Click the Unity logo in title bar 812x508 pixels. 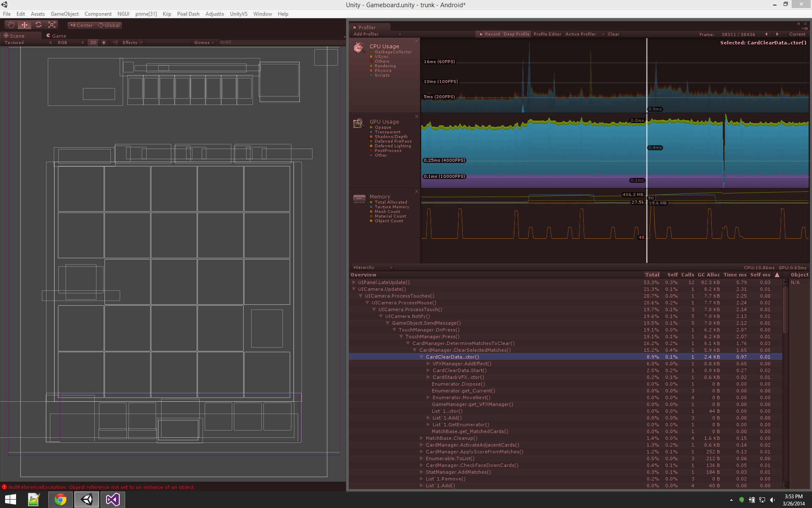[x=4, y=5]
